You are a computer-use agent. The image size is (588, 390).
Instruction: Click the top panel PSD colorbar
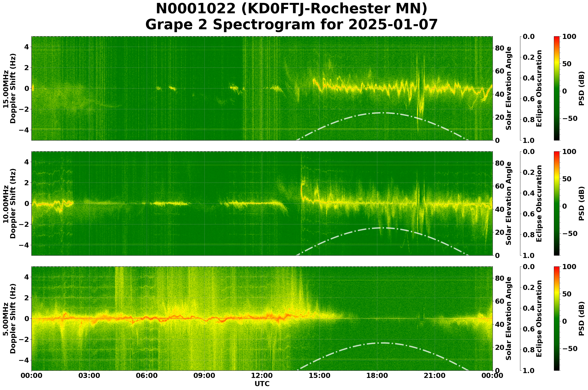[x=557, y=88]
